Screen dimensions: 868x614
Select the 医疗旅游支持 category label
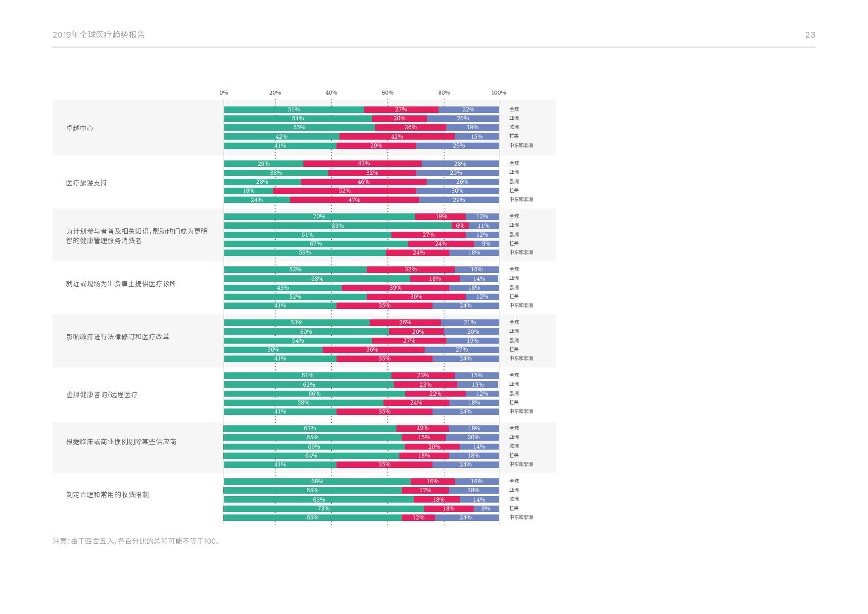point(87,183)
